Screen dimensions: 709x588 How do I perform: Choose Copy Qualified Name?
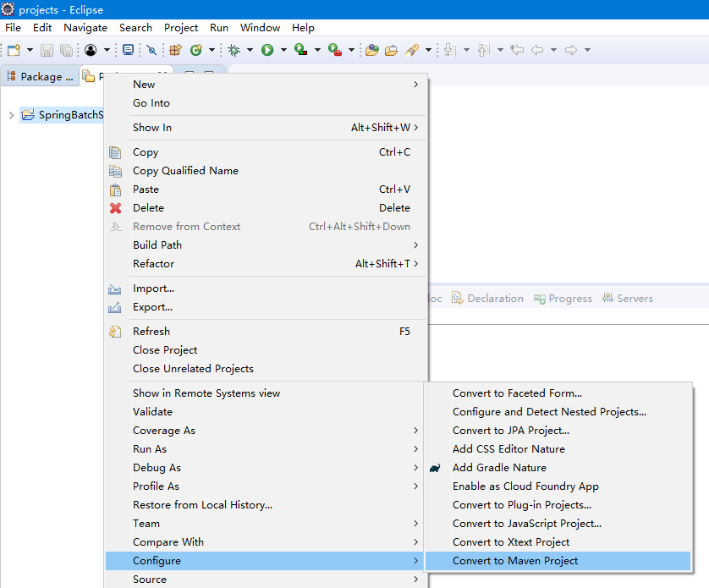pyautogui.click(x=267, y=171)
